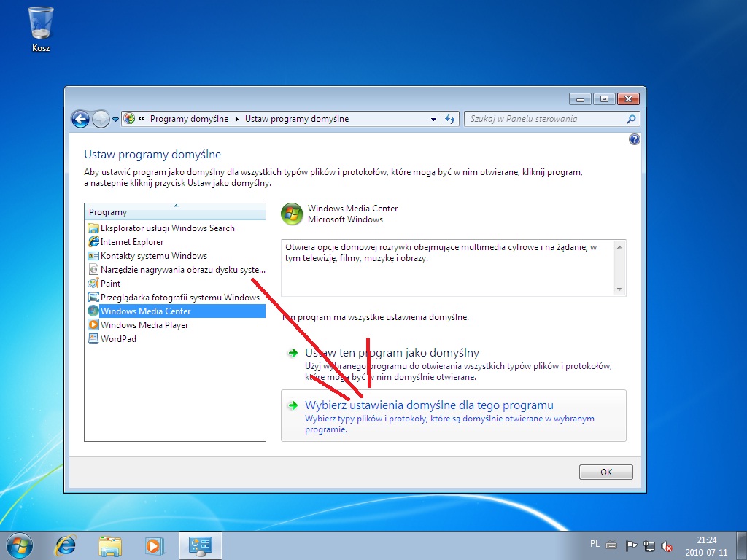Screen dimensions: 747x560
Task: Click the muted volume tray icon
Action: (x=667, y=545)
